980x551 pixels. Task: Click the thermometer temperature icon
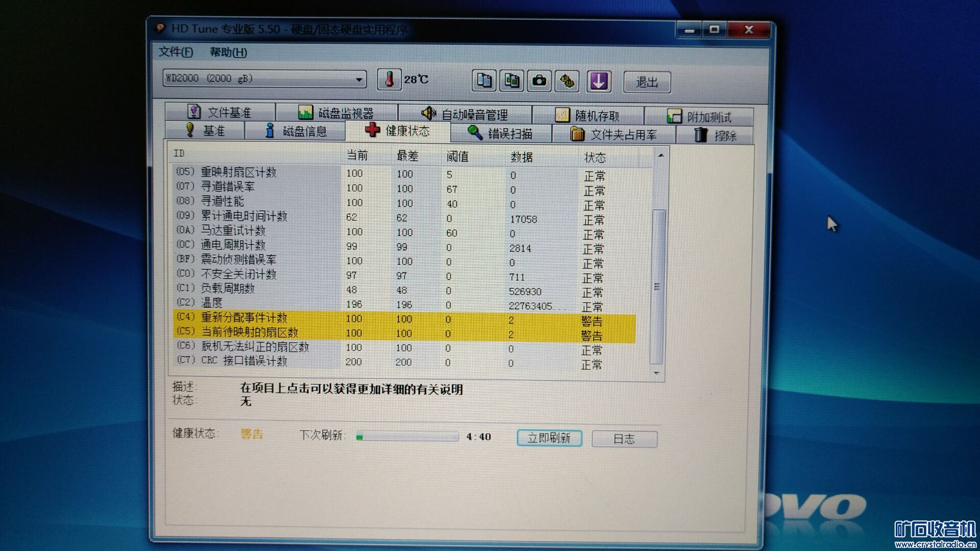coord(389,80)
